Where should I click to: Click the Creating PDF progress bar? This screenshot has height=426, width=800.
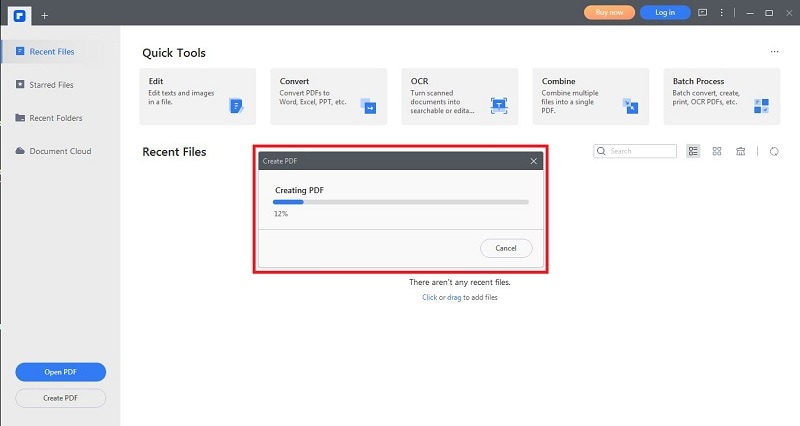[401, 202]
